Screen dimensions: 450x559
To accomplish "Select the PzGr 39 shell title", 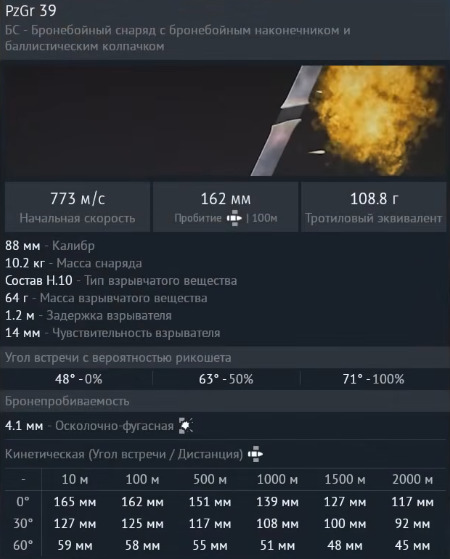I will pyautogui.click(x=31, y=11).
